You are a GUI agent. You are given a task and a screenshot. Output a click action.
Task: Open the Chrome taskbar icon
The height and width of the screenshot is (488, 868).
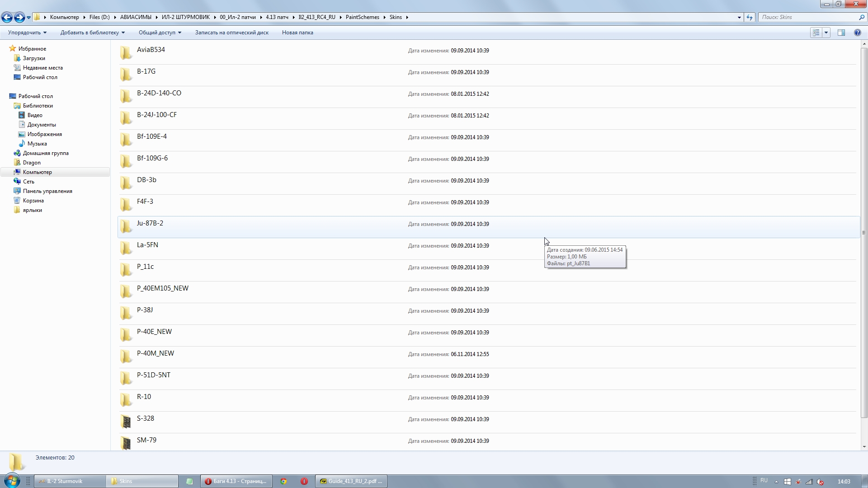(283, 481)
